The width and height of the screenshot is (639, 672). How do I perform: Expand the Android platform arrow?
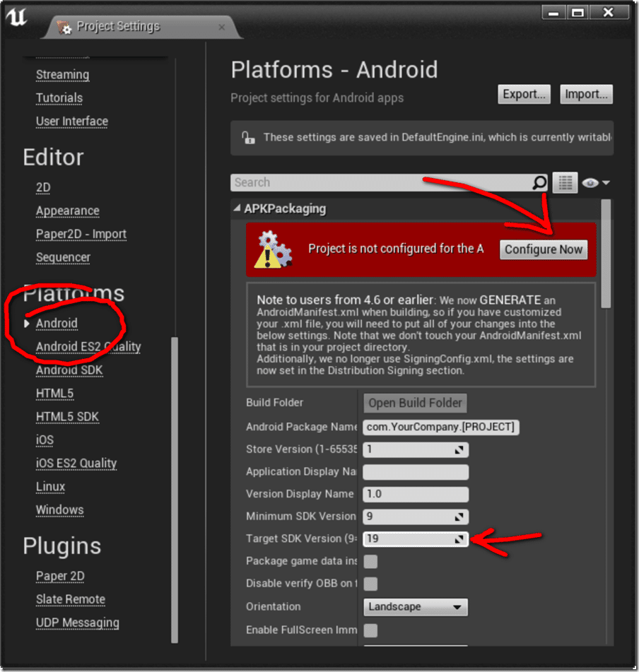(27, 323)
